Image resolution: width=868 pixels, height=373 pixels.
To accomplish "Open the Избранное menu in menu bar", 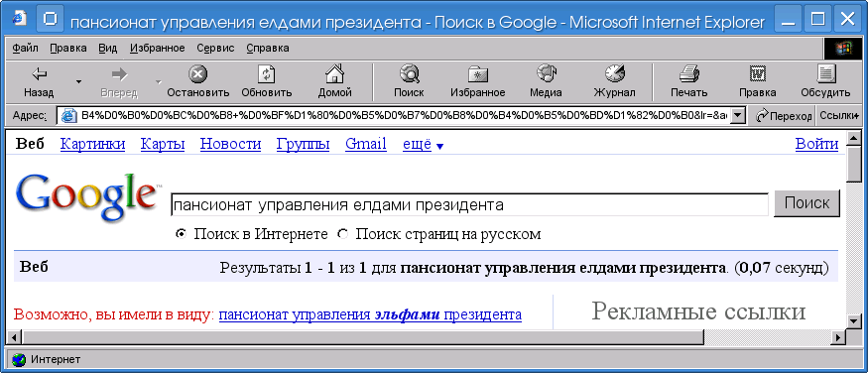I will (158, 49).
